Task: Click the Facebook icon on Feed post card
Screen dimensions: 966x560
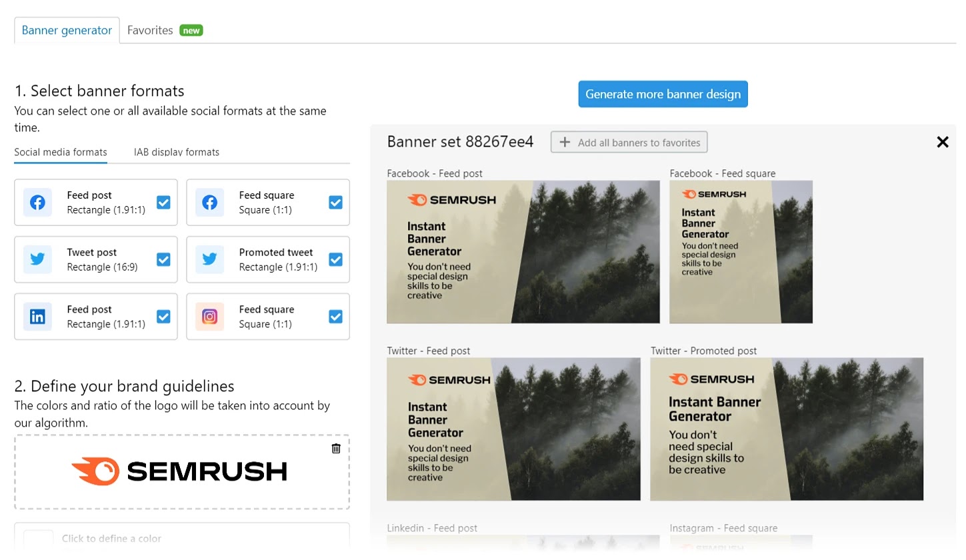Action: 37,202
